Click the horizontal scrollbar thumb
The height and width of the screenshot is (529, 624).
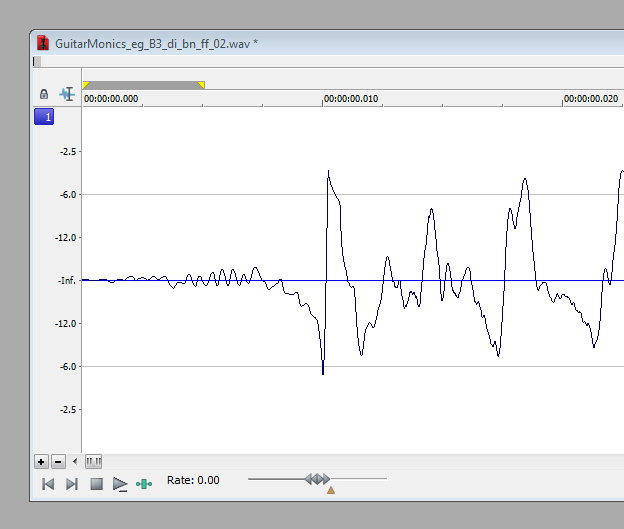(x=93, y=462)
